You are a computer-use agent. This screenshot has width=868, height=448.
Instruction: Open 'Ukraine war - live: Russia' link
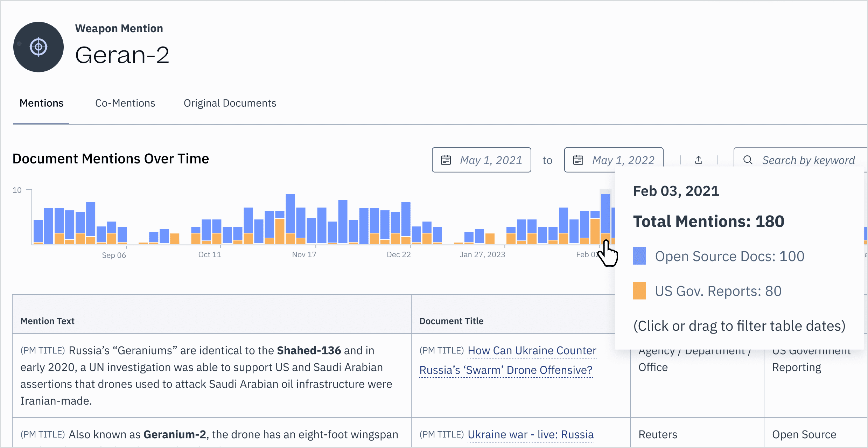(530, 434)
